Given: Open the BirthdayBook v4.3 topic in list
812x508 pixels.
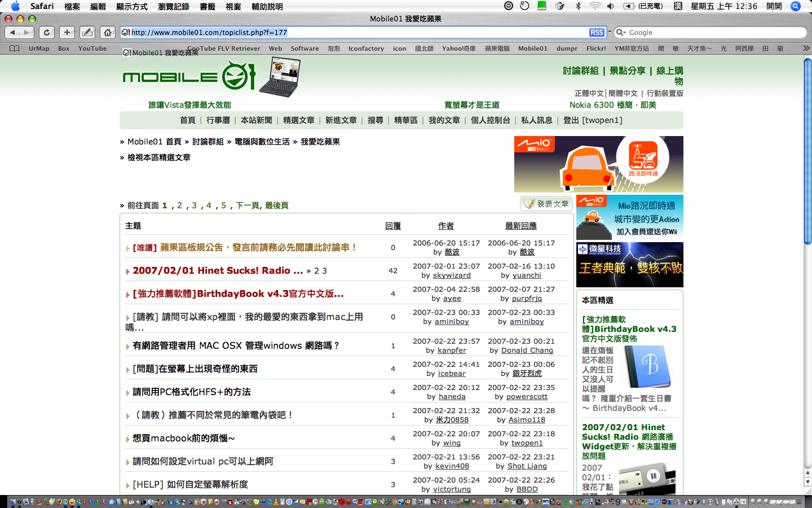Looking at the screenshot, I should [x=238, y=294].
